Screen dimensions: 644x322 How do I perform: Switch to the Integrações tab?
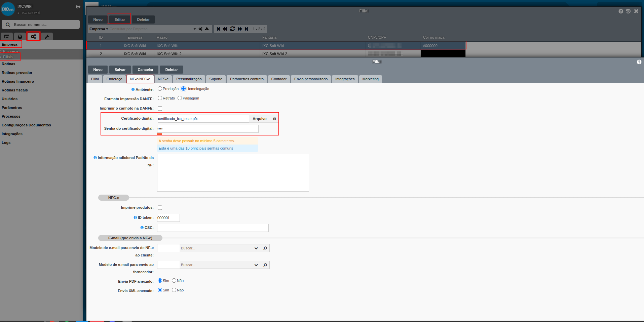click(345, 79)
